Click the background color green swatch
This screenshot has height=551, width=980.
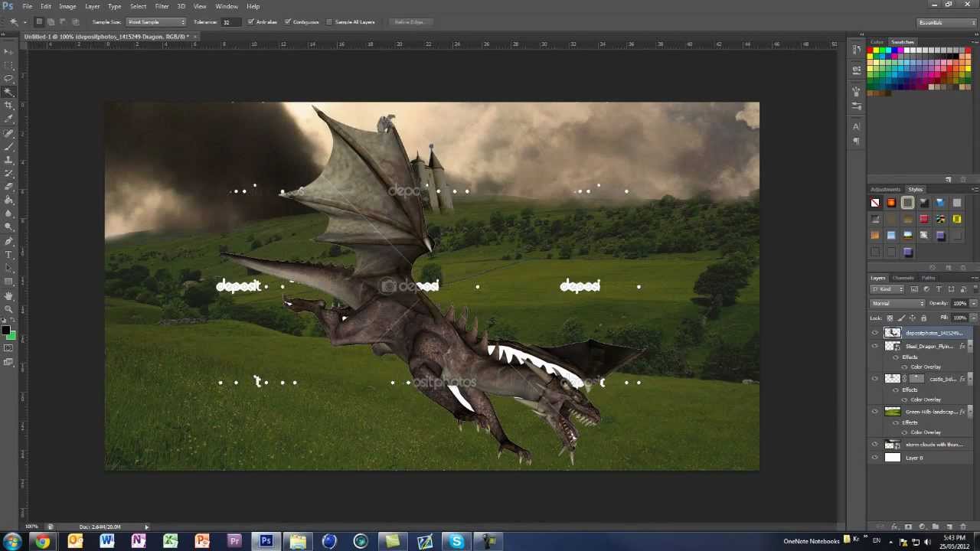[x=11, y=335]
